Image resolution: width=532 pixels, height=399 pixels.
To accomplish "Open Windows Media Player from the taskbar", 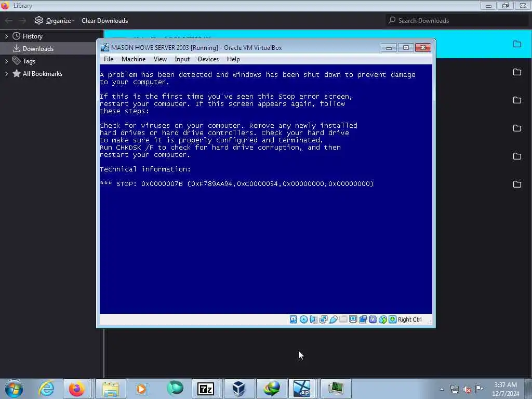I will (x=141, y=389).
